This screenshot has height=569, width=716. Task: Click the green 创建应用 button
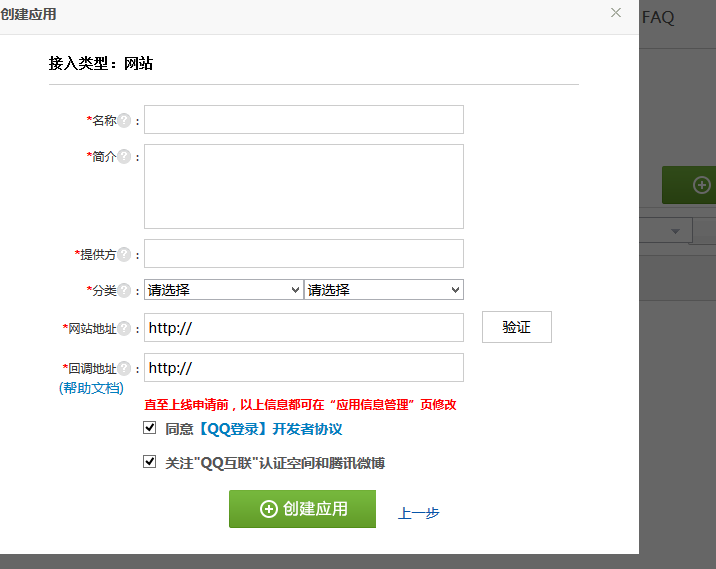tap(302, 509)
